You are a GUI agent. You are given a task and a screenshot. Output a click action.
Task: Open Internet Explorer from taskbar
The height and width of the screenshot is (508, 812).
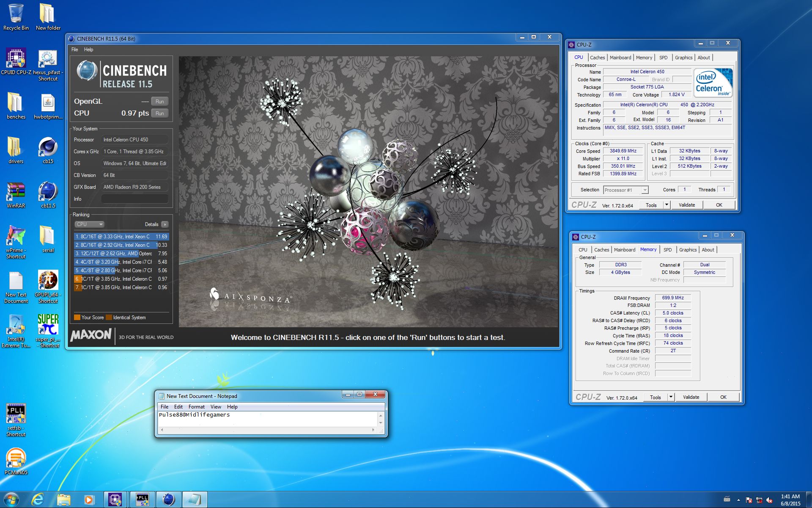click(38, 500)
